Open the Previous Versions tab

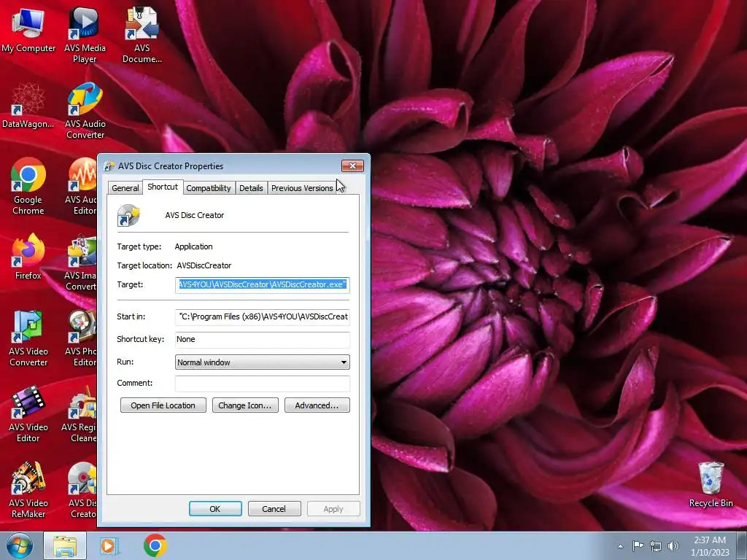coord(302,188)
